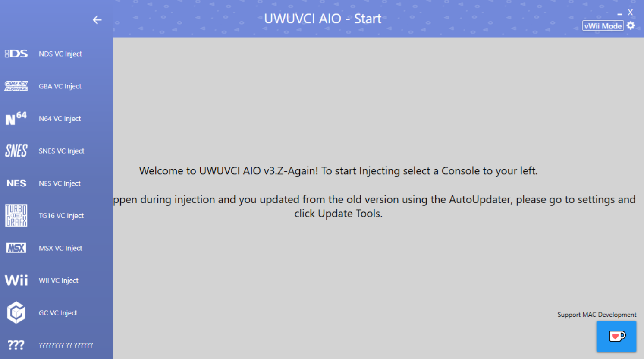Click the TurboGrafx-16 logo icon
The width and height of the screenshot is (644, 359).
(16, 215)
